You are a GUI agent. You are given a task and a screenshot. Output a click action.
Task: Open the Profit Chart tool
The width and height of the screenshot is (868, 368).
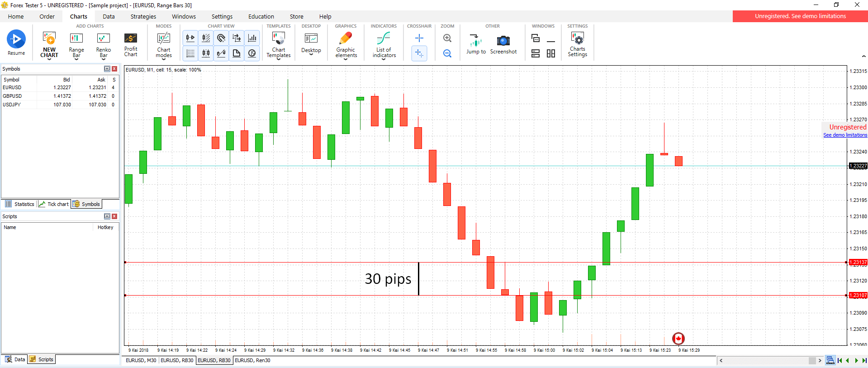tap(131, 44)
